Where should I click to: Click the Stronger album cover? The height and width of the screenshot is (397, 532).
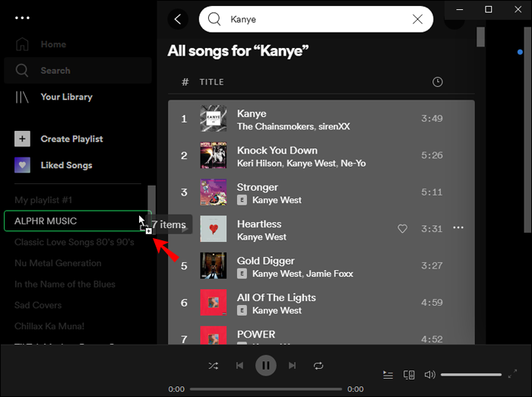click(x=214, y=192)
